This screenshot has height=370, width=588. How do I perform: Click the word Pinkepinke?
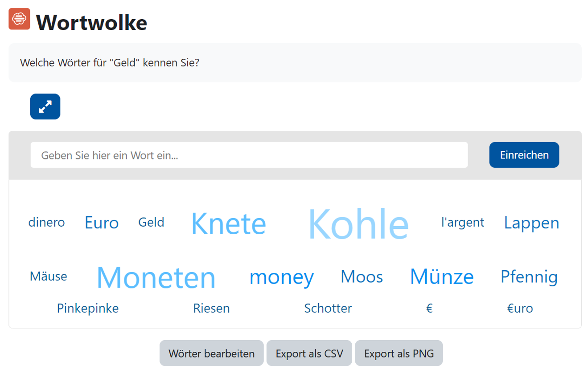(x=88, y=308)
